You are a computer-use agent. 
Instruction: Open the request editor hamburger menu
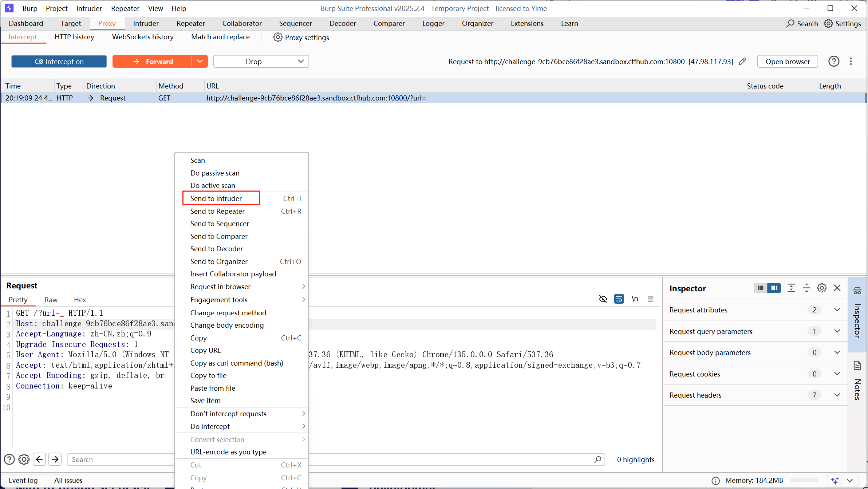pyautogui.click(x=651, y=299)
